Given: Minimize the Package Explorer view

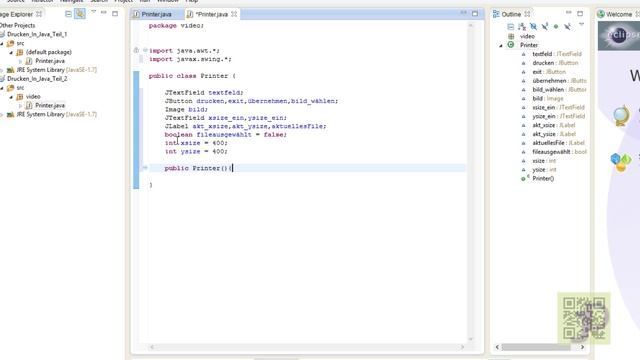Looking at the screenshot, I should [x=104, y=13].
